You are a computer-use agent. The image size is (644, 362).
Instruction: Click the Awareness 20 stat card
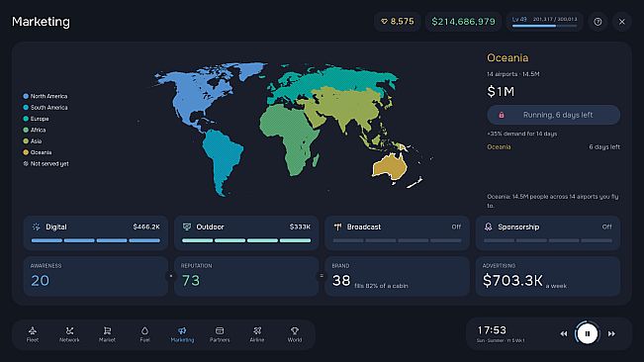pos(96,276)
